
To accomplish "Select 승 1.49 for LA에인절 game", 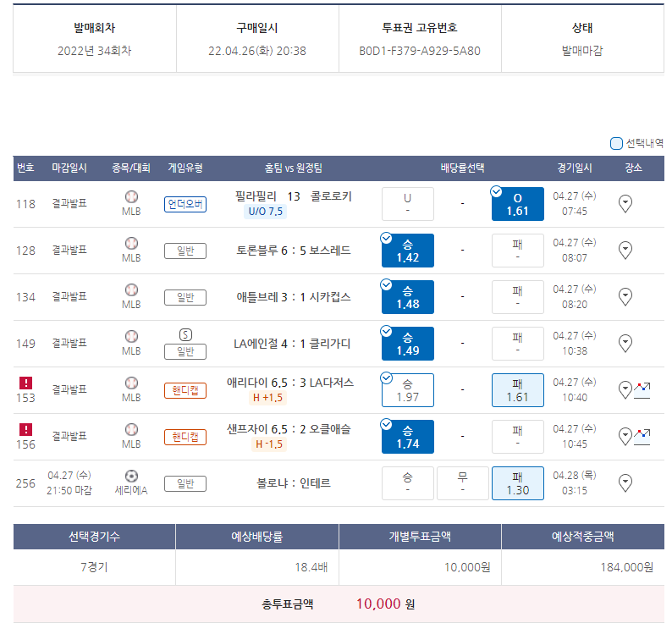I will pos(408,344).
